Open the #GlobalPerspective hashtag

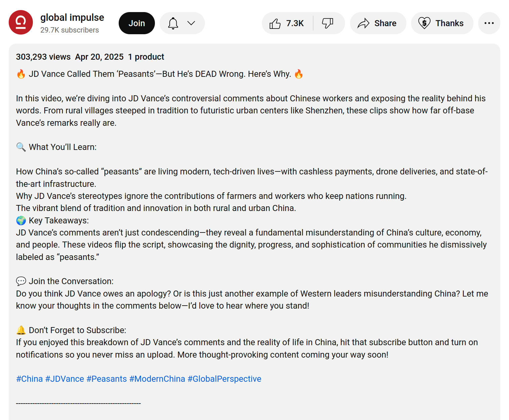(x=224, y=379)
